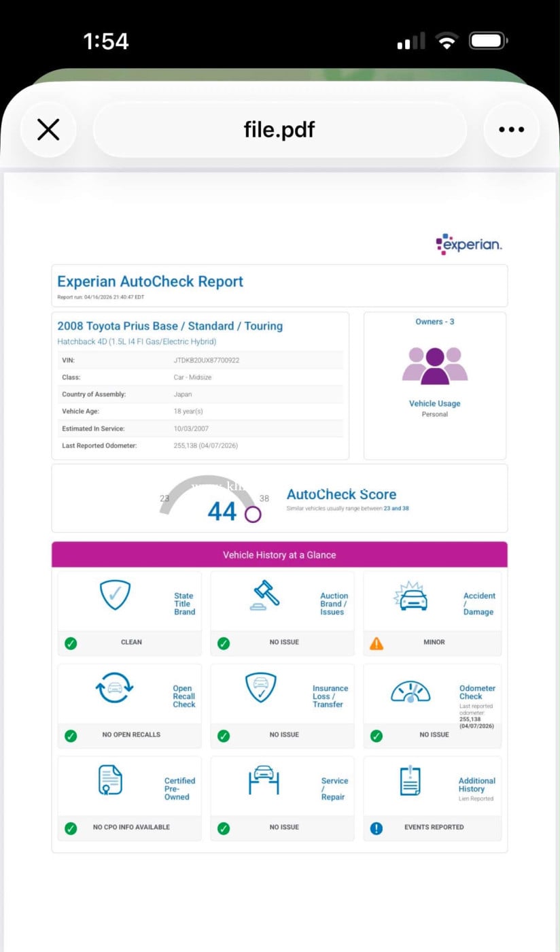Tap the Auction Brand / Issues label

click(x=334, y=604)
